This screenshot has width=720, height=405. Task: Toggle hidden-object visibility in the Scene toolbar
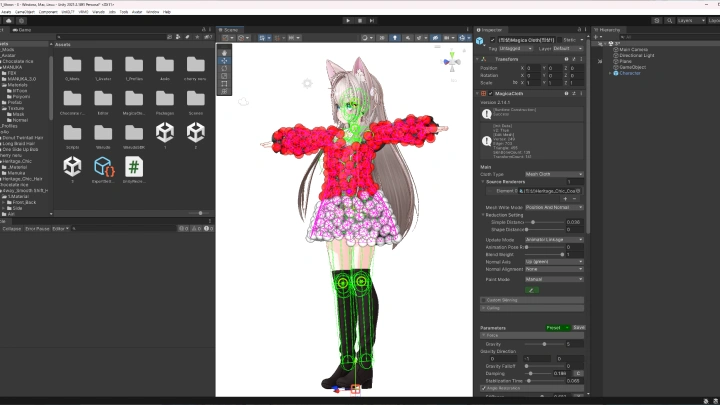click(435, 38)
